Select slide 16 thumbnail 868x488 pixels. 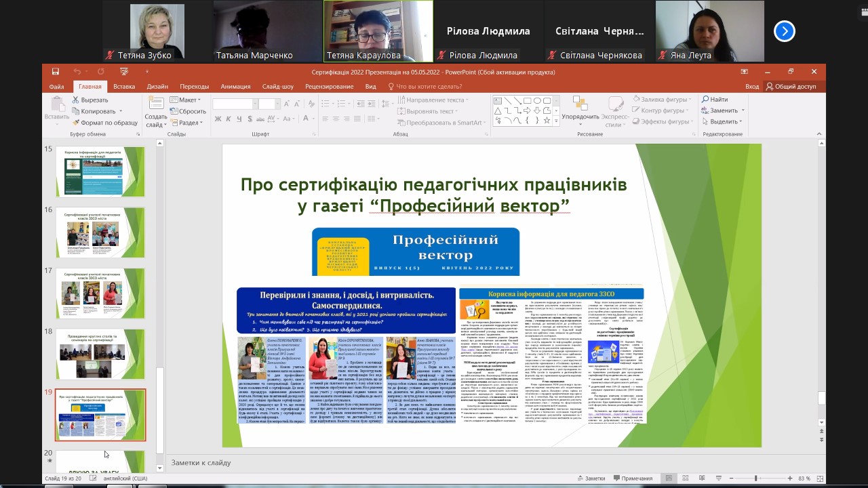(x=100, y=232)
